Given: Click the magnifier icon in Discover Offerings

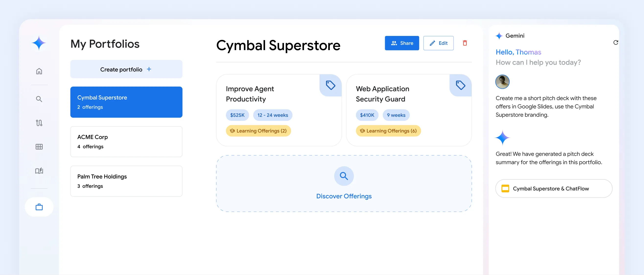Looking at the screenshot, I should (344, 176).
